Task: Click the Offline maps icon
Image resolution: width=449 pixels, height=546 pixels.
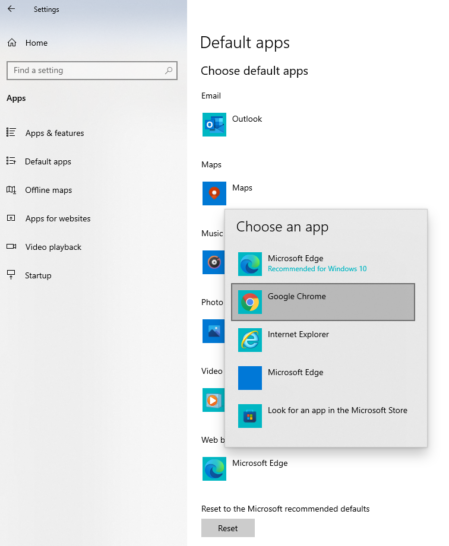Action: coord(11,190)
